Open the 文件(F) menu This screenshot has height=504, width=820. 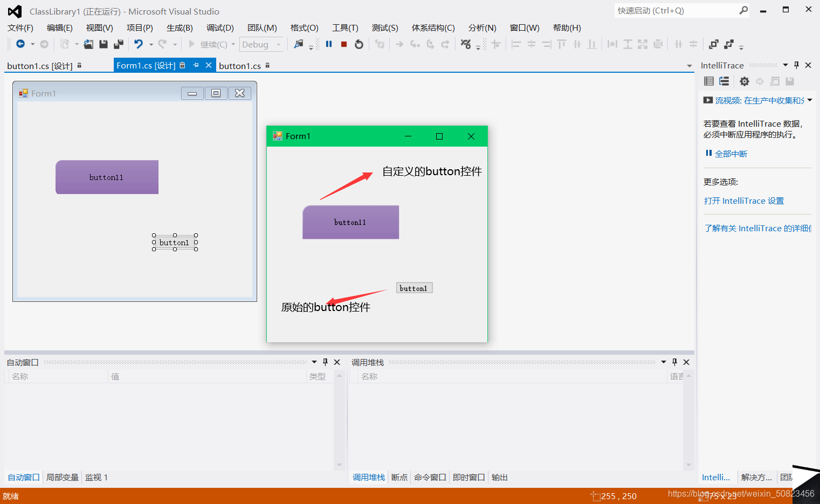click(20, 28)
